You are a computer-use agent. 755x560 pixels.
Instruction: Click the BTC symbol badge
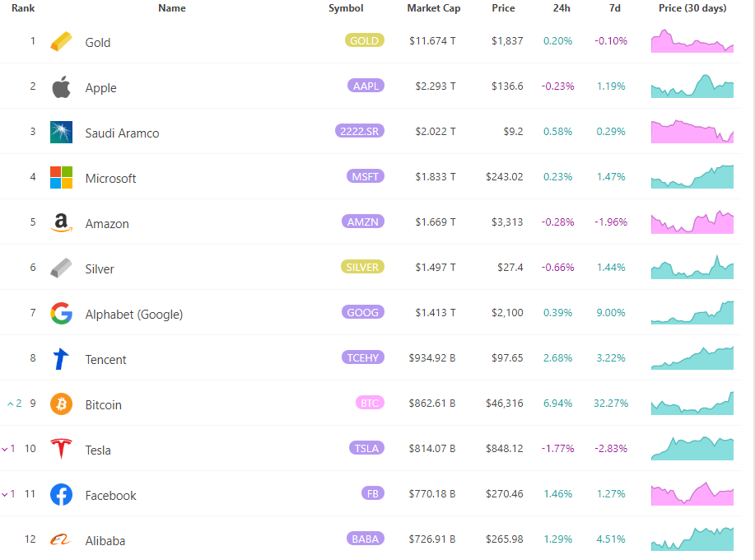point(370,403)
